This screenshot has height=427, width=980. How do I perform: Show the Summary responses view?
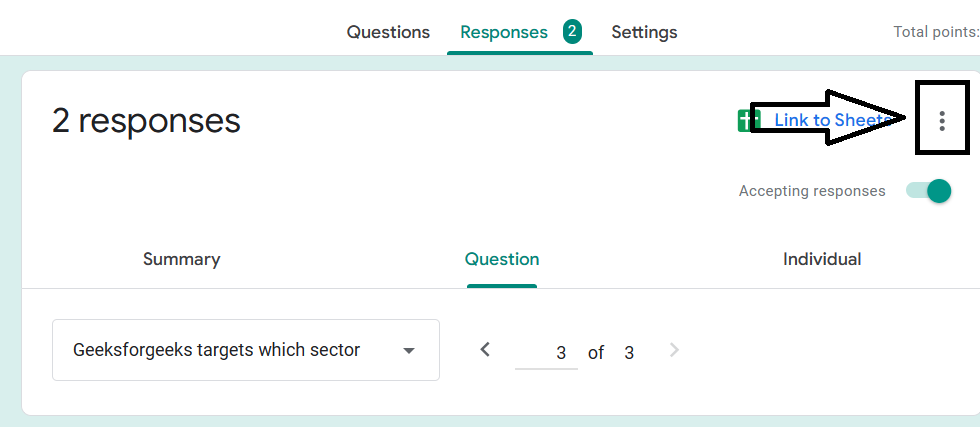tap(181, 259)
